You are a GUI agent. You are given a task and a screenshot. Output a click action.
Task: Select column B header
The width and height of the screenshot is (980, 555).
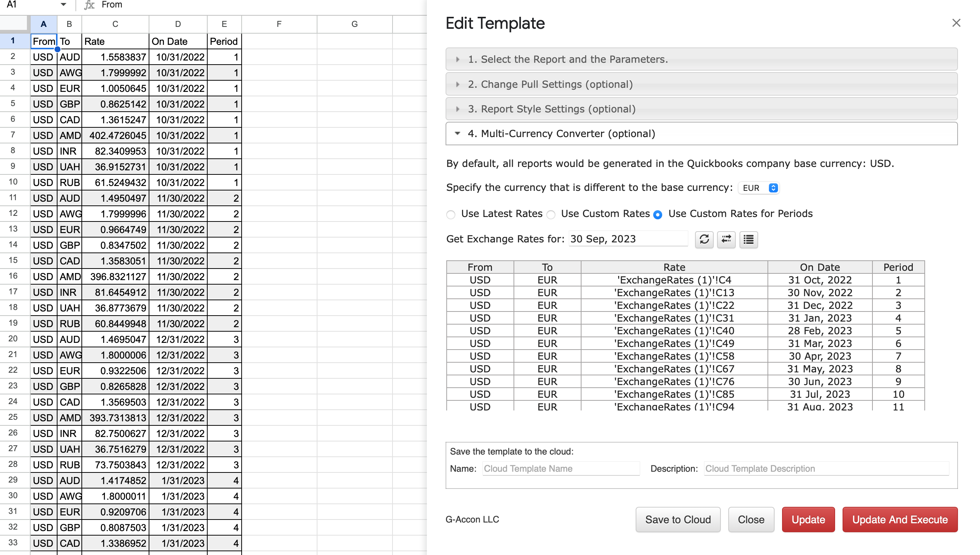(69, 24)
